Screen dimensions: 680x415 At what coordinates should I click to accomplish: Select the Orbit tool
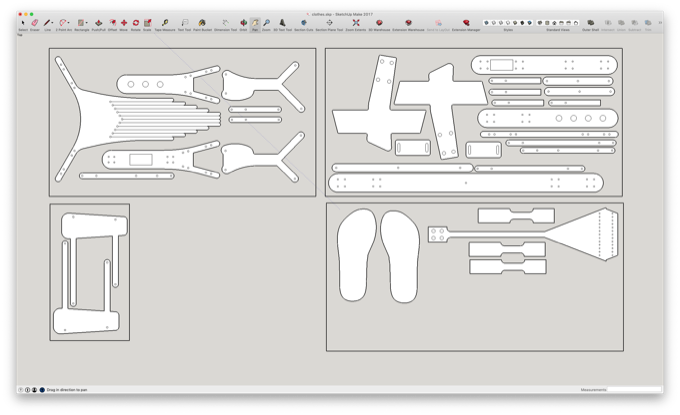point(243,23)
